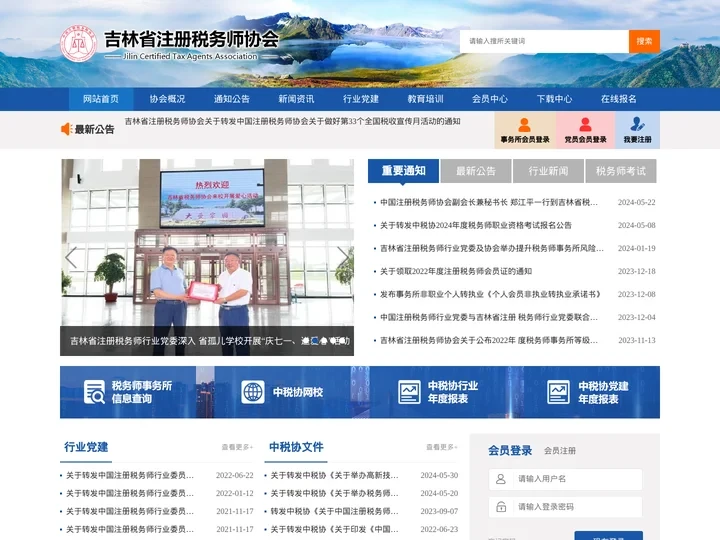This screenshot has width=720, height=540.
Task: Open 税务师事务所信息查询 search-document icon
Action: tap(94, 392)
